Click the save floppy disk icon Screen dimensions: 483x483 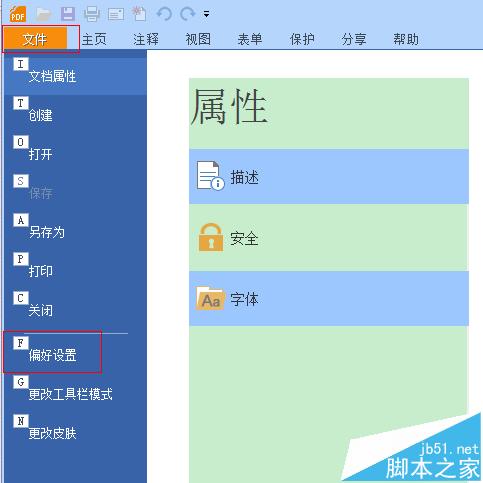68,14
